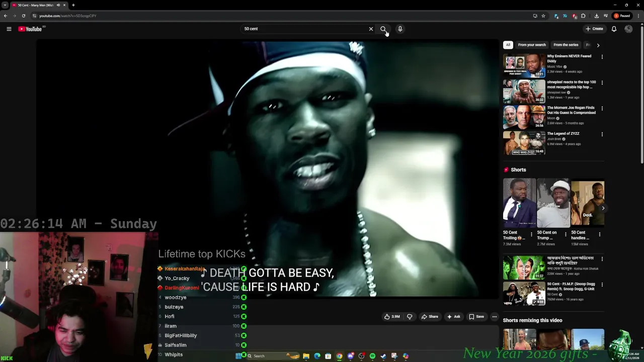The image size is (644, 362).
Task: Select the From your search chip
Action: tap(532, 45)
